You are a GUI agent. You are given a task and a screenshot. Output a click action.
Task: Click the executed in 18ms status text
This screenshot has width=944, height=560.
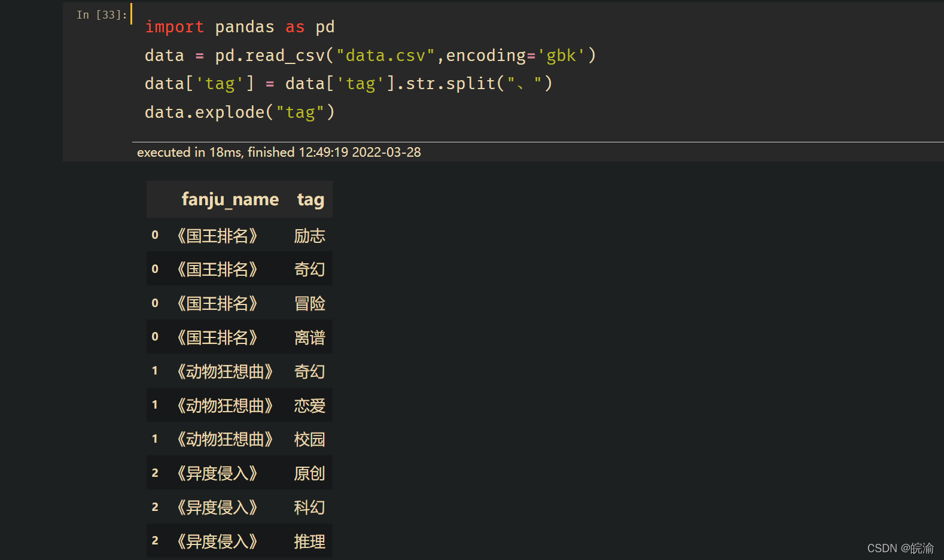tap(279, 152)
